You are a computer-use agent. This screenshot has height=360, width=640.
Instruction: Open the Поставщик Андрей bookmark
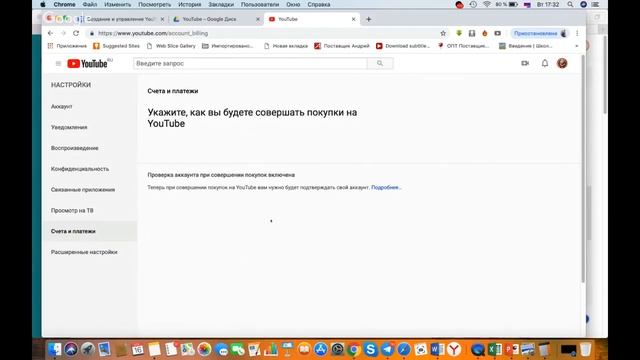coord(342,46)
